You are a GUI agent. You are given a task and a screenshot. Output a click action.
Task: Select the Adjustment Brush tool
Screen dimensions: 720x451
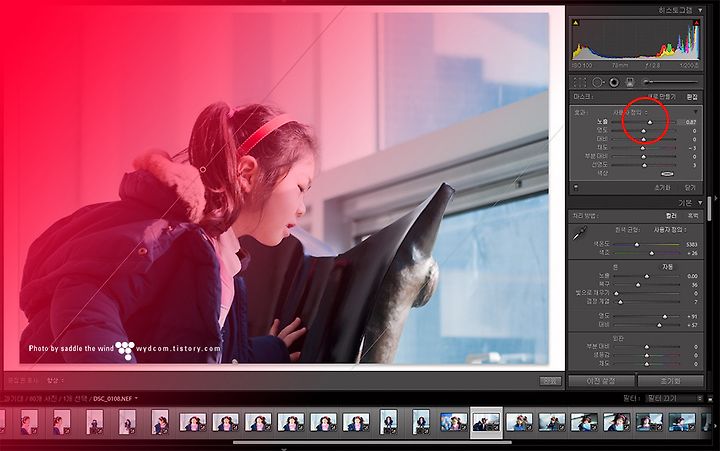click(671, 82)
